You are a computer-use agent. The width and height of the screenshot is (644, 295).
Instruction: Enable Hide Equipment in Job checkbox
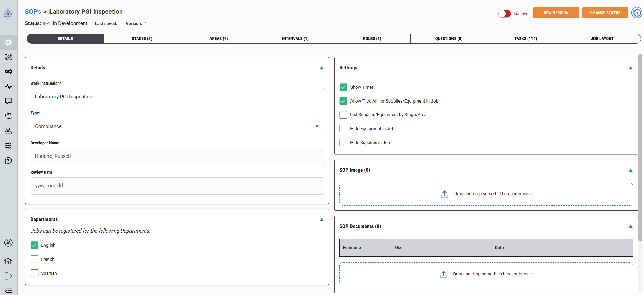point(343,129)
